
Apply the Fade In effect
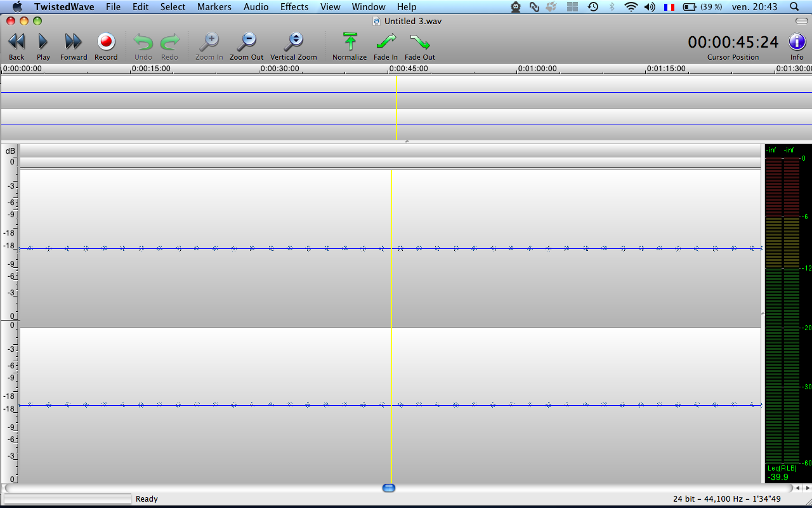coord(386,42)
